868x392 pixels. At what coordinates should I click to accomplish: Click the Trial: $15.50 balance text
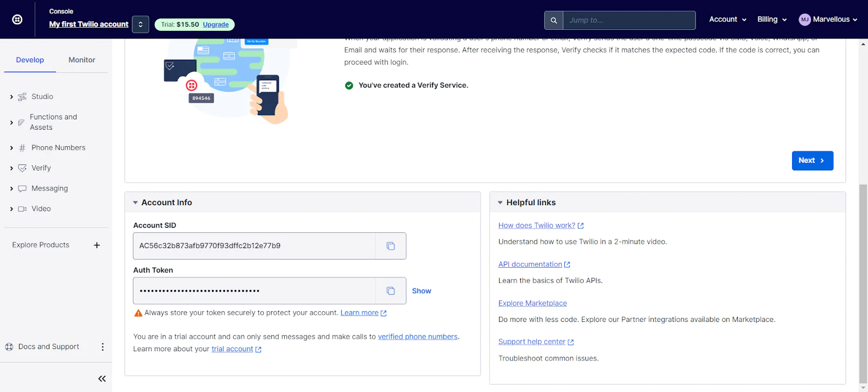[180, 24]
